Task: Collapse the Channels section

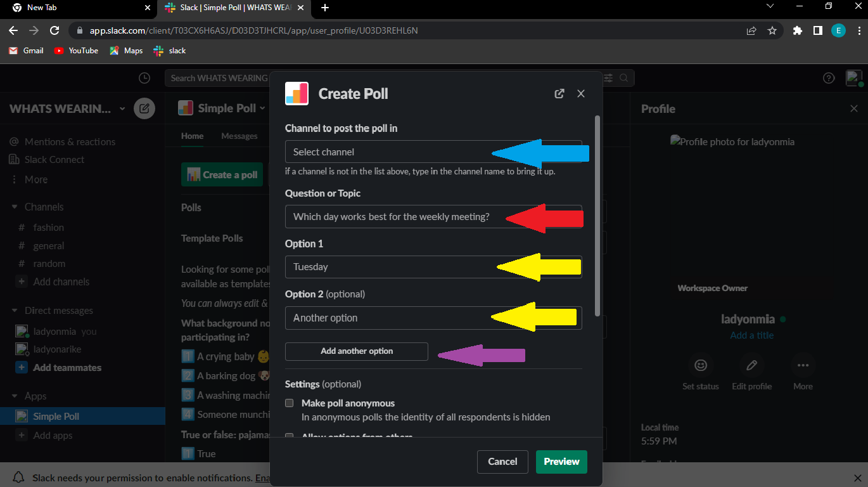Action: click(15, 207)
